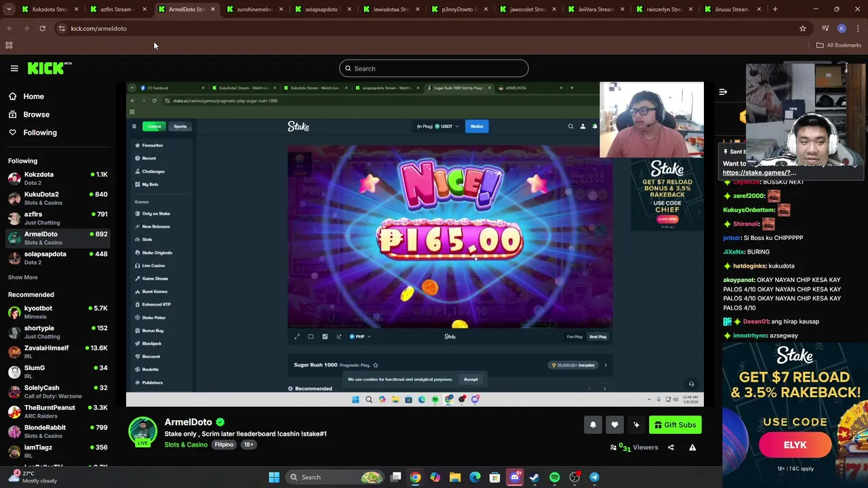Open Google Chrome from taskbar
This screenshot has height=488, width=868.
point(415,477)
